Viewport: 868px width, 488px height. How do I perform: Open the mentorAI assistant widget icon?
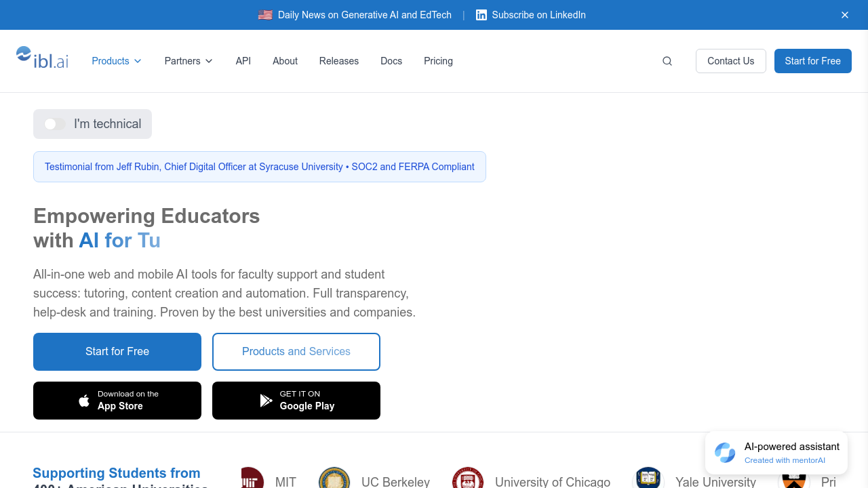[725, 453]
